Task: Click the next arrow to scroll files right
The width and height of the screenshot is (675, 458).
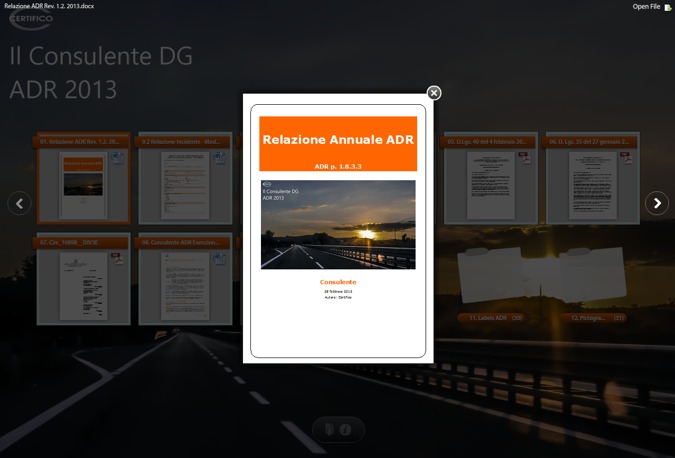Action: click(656, 203)
